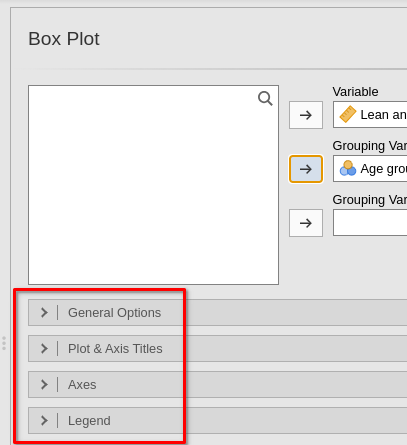Expand the Plot & Axis Titles section

point(218,348)
